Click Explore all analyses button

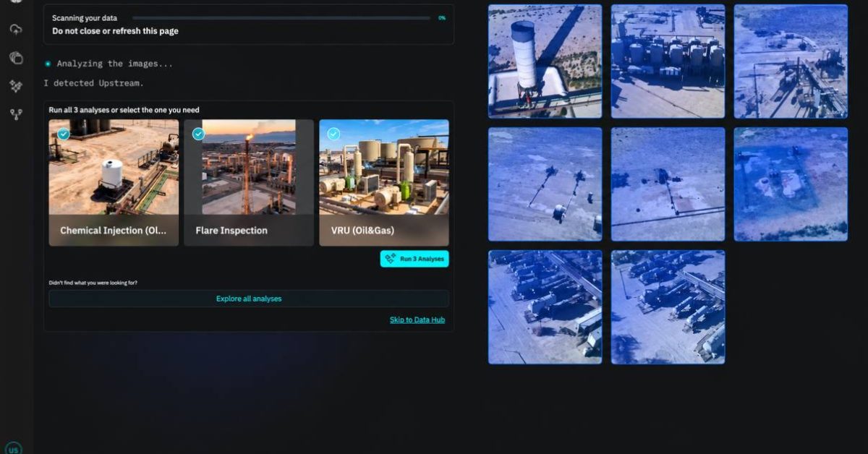[249, 299]
